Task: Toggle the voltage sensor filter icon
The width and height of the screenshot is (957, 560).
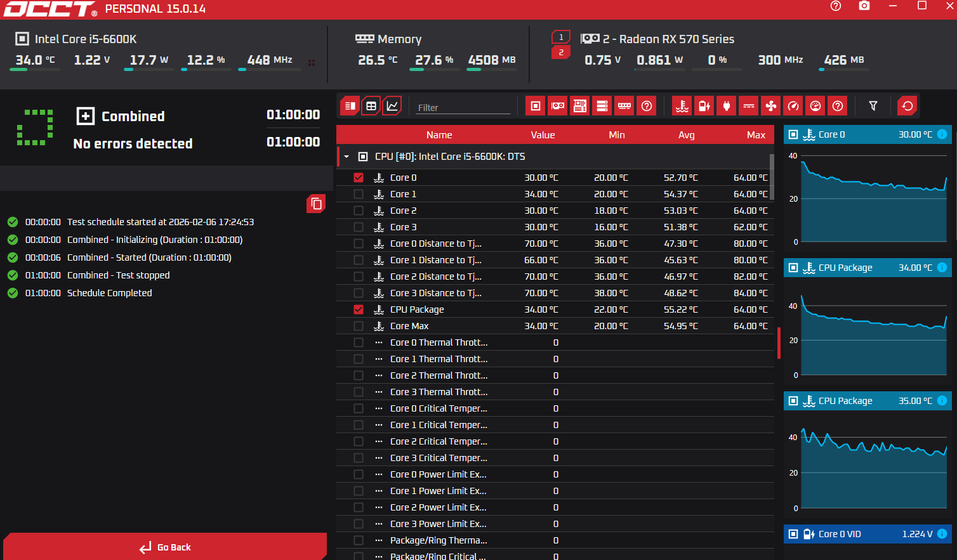Action: point(704,106)
